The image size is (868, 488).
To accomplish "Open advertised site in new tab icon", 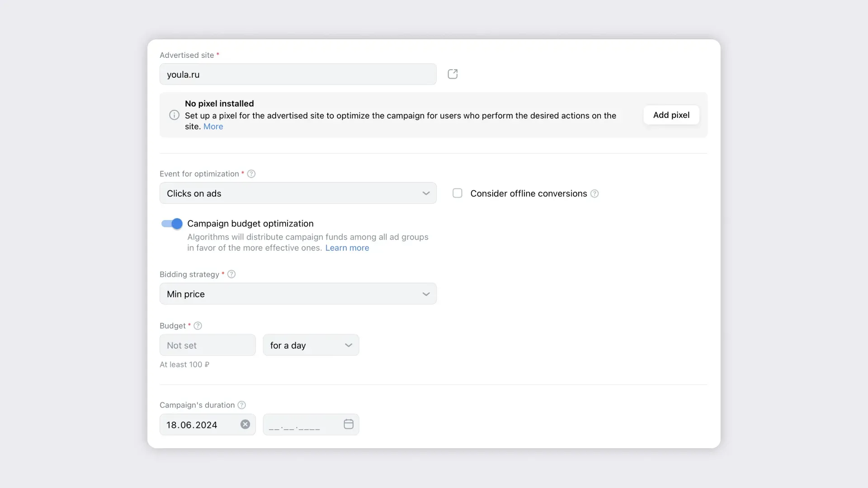I will click(x=453, y=74).
